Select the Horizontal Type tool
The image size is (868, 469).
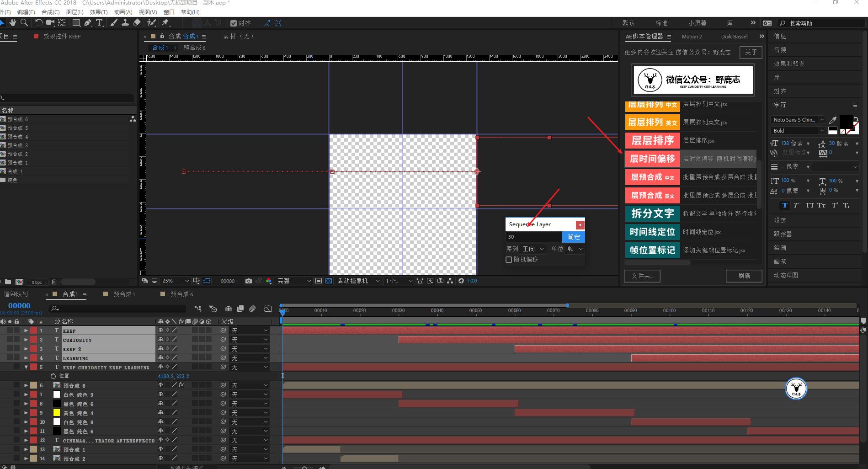[99, 22]
